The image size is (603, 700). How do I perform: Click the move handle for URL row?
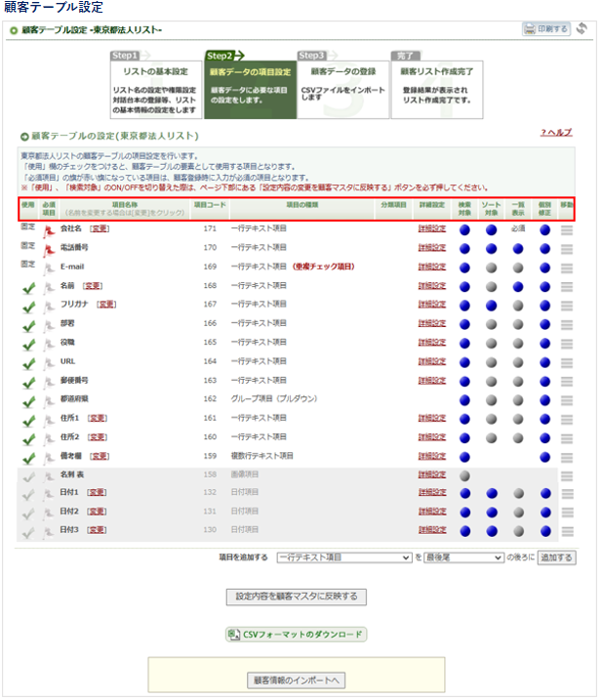click(x=567, y=363)
